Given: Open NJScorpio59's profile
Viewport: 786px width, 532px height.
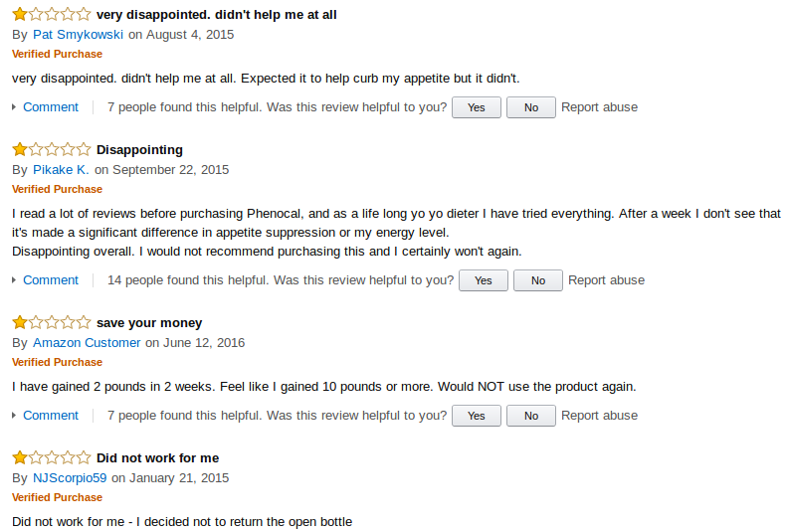Looking at the screenshot, I should 70,478.
